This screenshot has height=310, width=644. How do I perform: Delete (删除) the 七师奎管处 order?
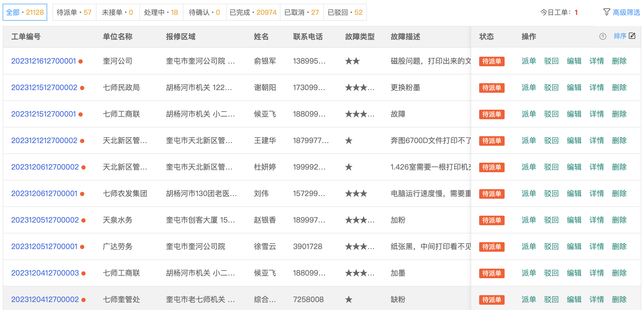point(619,299)
